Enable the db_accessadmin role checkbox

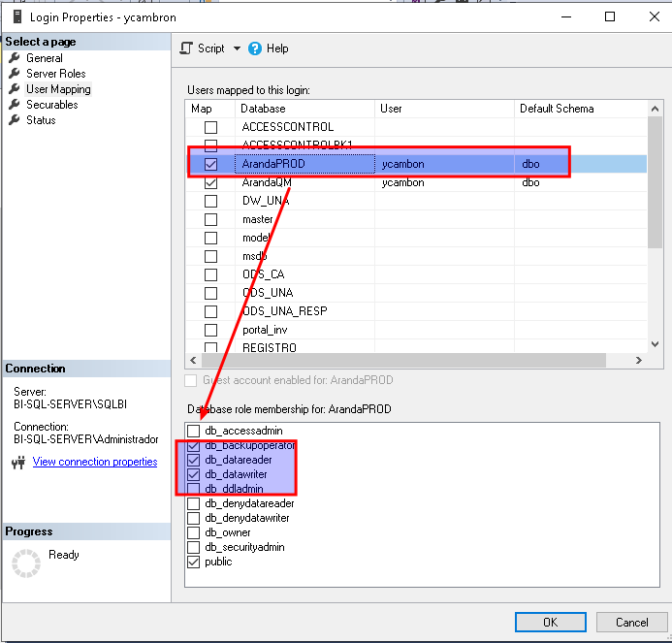pos(194,431)
